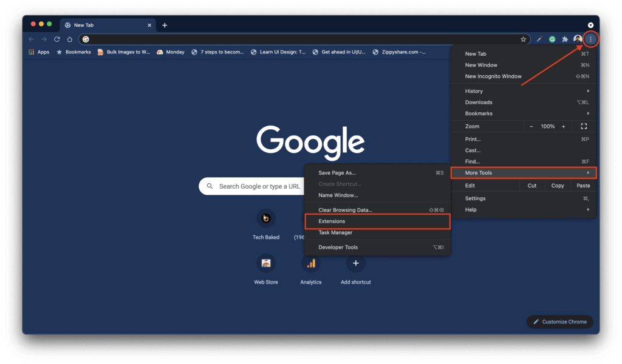Expand the Bookmarks submenu
This screenshot has height=364, width=622.
[479, 113]
